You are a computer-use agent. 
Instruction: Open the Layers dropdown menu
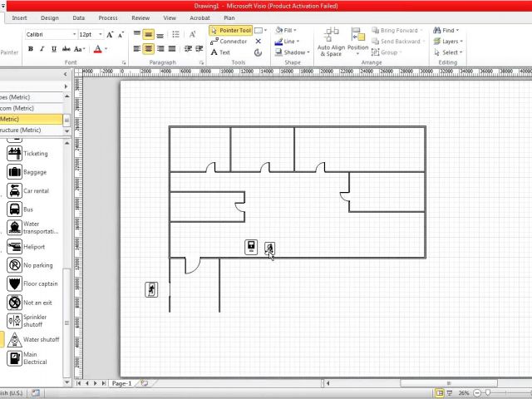click(451, 42)
